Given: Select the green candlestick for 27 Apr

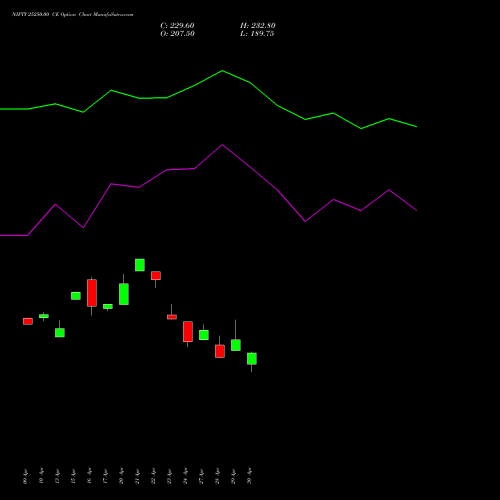Looking at the screenshot, I should click(204, 335).
